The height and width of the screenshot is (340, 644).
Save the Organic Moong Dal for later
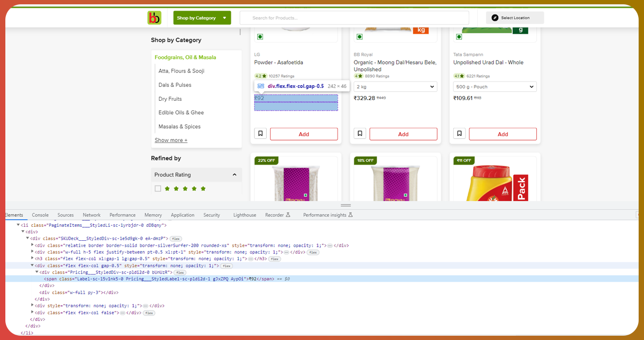tap(360, 134)
